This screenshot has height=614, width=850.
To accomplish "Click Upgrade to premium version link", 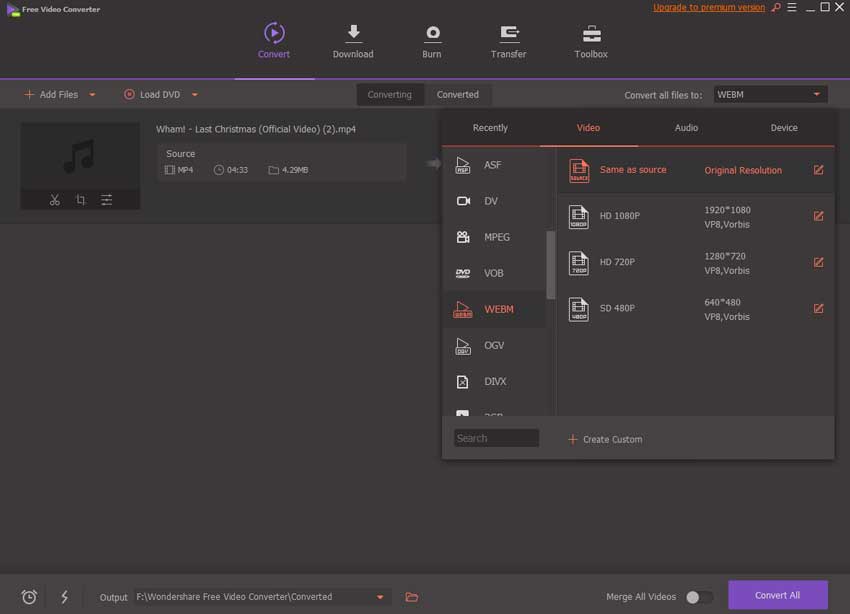I will pyautogui.click(x=709, y=7).
